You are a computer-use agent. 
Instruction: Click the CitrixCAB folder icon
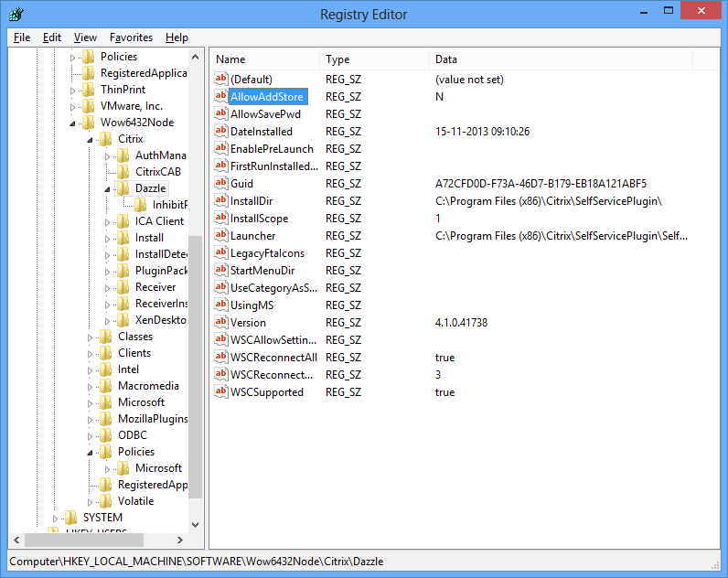pos(123,172)
